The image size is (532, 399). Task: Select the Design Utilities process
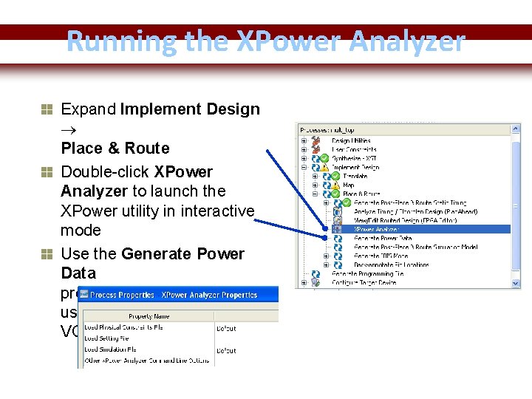(351, 140)
